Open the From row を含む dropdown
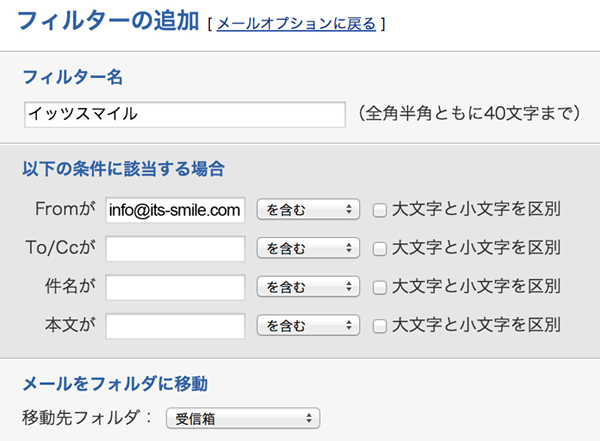This screenshot has height=441, width=600. click(308, 210)
